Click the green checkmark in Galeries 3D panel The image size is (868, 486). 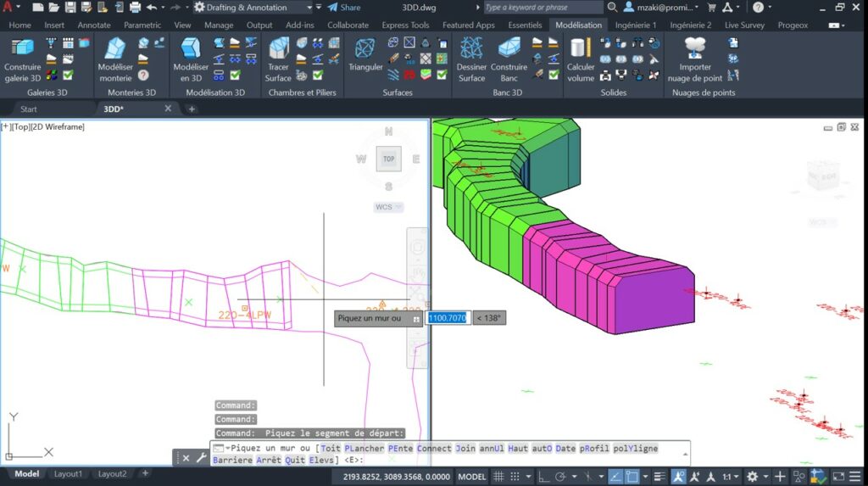pos(68,75)
